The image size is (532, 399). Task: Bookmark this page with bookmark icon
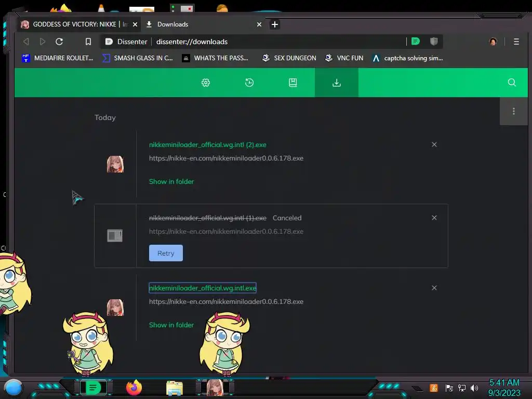(x=88, y=42)
